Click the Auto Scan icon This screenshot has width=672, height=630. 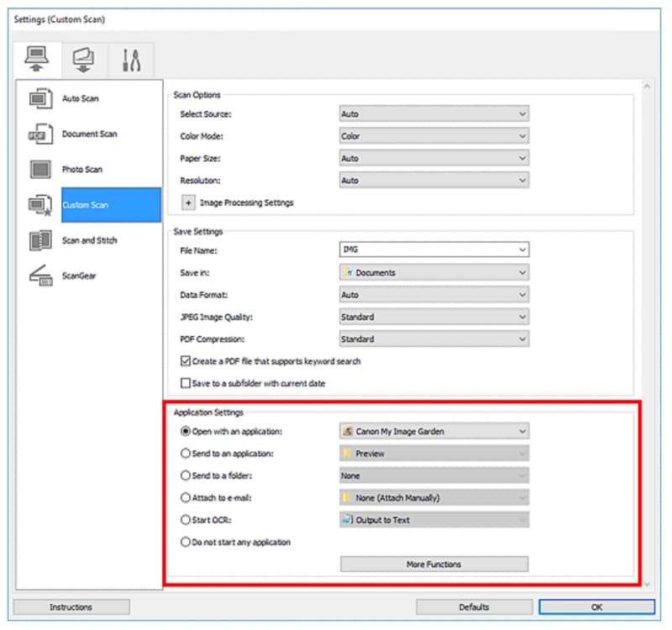tap(40, 98)
